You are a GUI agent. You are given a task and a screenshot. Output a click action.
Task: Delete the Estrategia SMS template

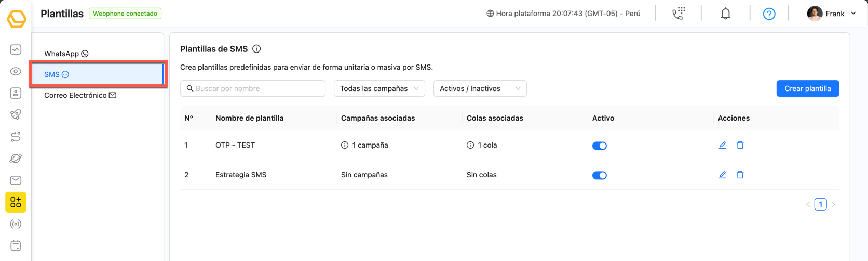pyautogui.click(x=740, y=175)
